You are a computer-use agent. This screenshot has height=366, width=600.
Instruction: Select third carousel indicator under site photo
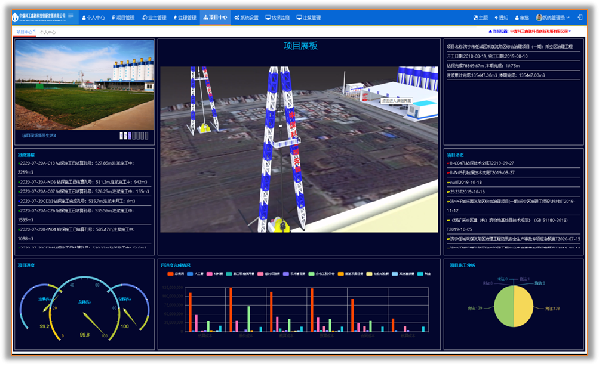pos(130,136)
